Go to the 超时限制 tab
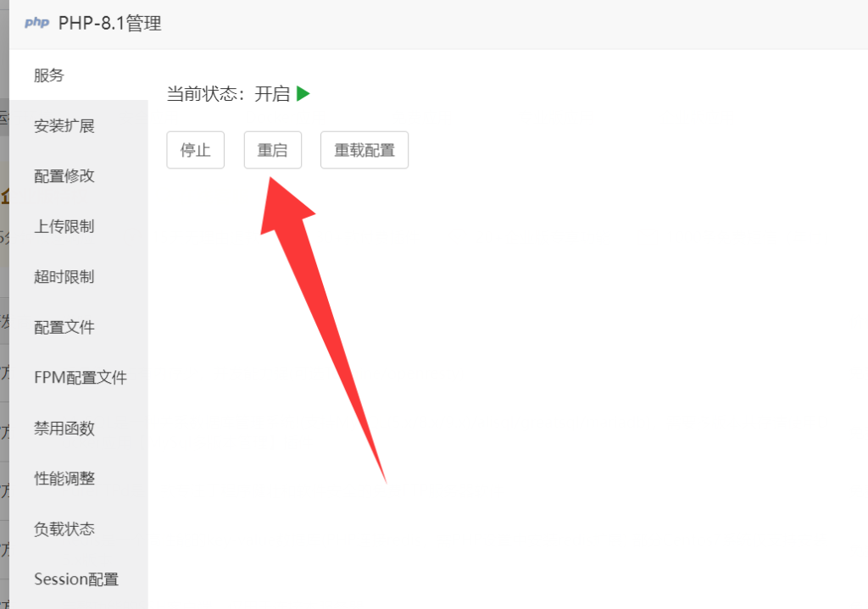Image resolution: width=868 pixels, height=609 pixels. pyautogui.click(x=79, y=277)
